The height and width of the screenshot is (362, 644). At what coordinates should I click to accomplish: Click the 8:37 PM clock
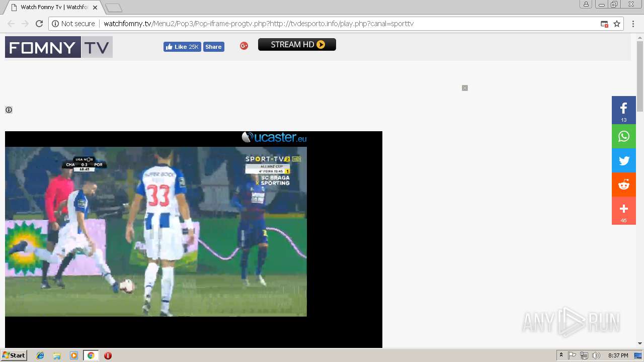click(618, 355)
